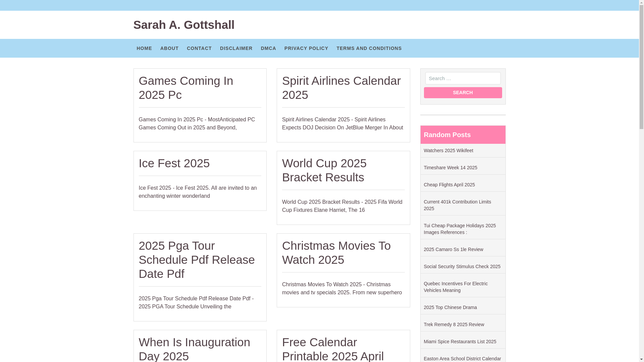Open Watchers 2025 Wikifeet sidebar link

pos(448,150)
